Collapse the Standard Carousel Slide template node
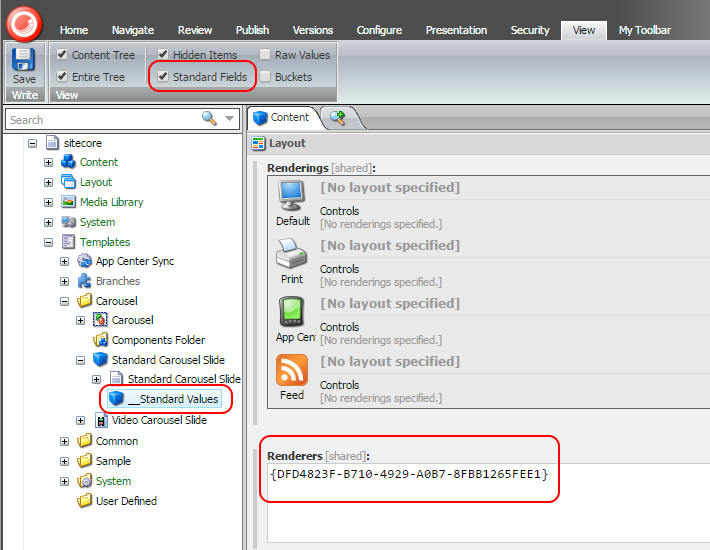710x550 pixels. coord(80,360)
